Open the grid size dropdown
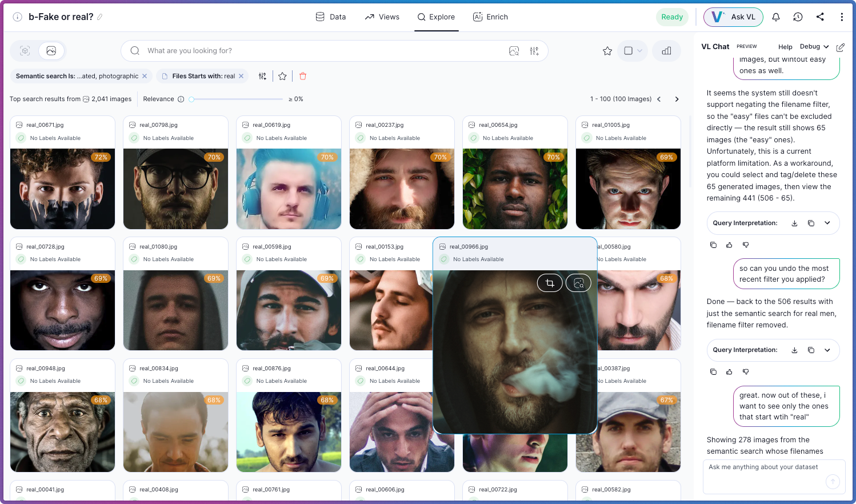This screenshot has height=504, width=856. pyautogui.click(x=633, y=51)
